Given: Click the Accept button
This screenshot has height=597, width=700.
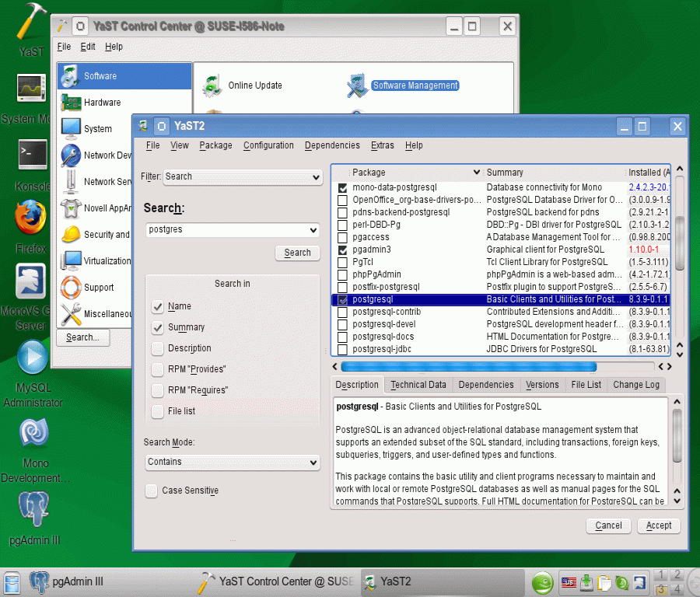Looking at the screenshot, I should click(x=659, y=525).
